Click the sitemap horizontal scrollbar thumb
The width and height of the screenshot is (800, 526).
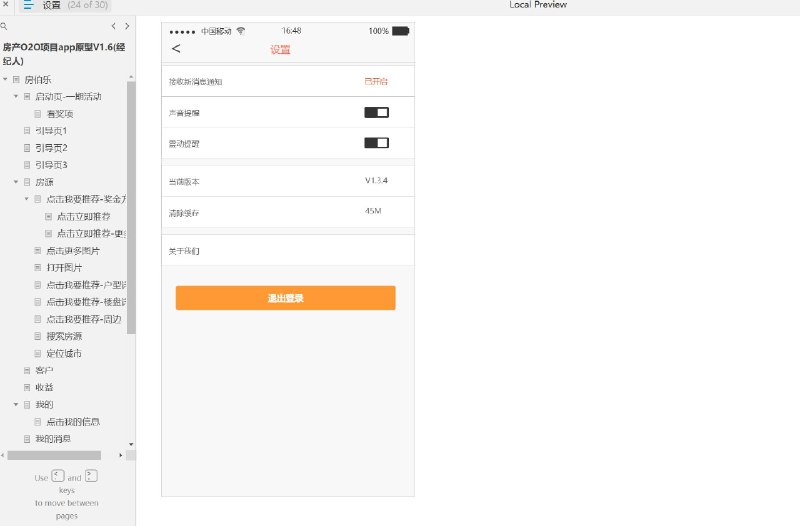tap(54, 455)
